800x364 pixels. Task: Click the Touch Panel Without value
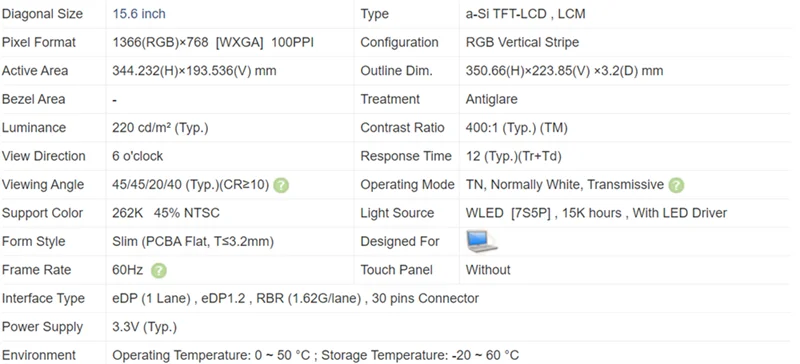click(x=488, y=270)
